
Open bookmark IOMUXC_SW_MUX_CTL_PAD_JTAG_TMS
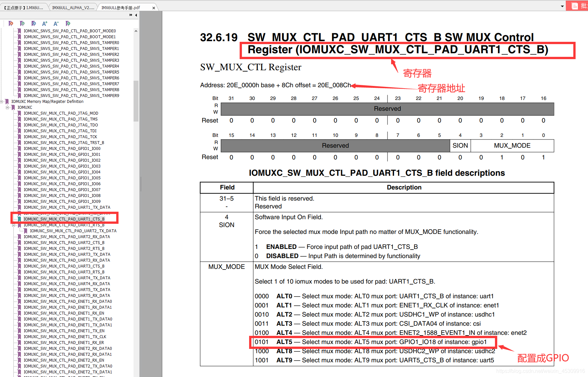(61, 119)
